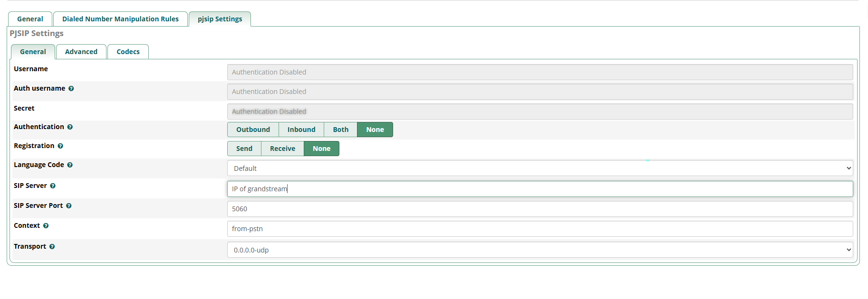Click help icon beside Registration label
This screenshot has width=868, height=299.
[x=60, y=146]
